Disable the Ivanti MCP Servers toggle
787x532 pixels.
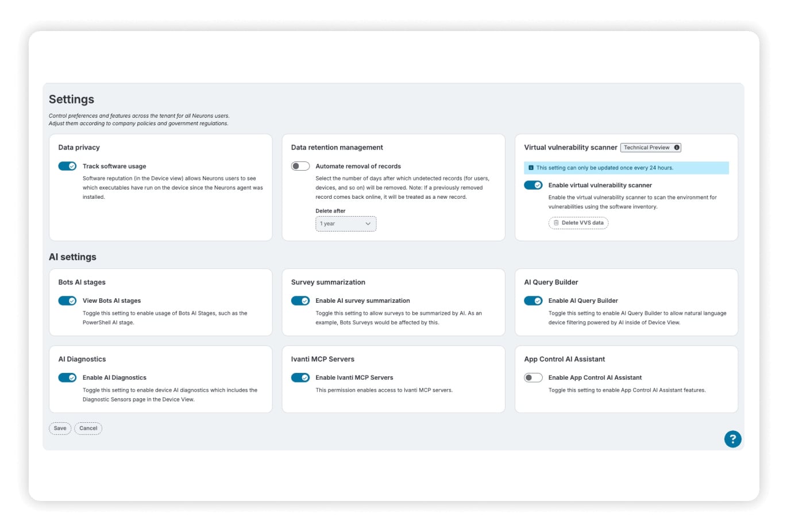300,377
